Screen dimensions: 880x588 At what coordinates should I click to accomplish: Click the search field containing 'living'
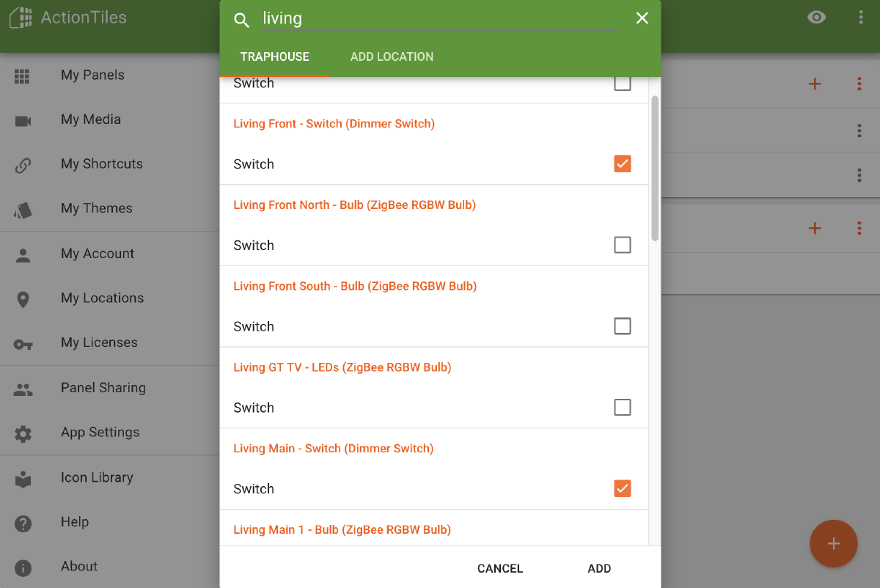point(440,19)
